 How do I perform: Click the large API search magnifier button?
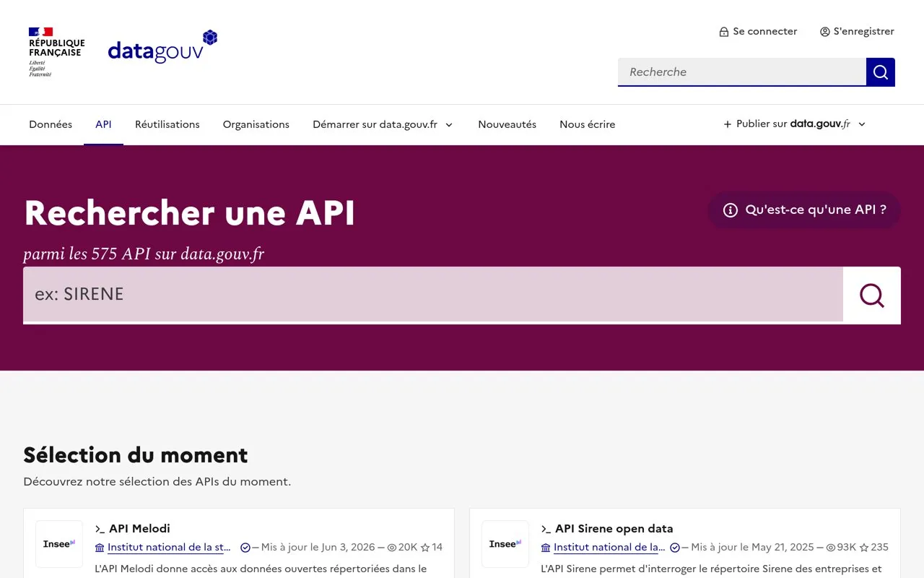pyautogui.click(x=872, y=295)
